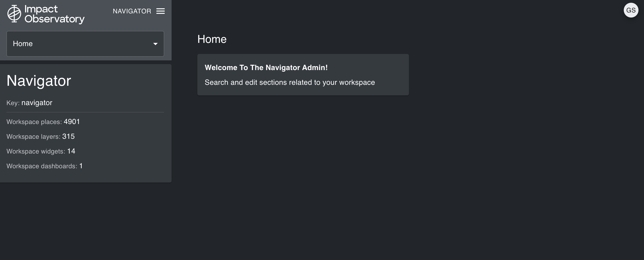Click the Workspace places count 4901
Image resolution: width=644 pixels, height=260 pixels.
[72, 122]
